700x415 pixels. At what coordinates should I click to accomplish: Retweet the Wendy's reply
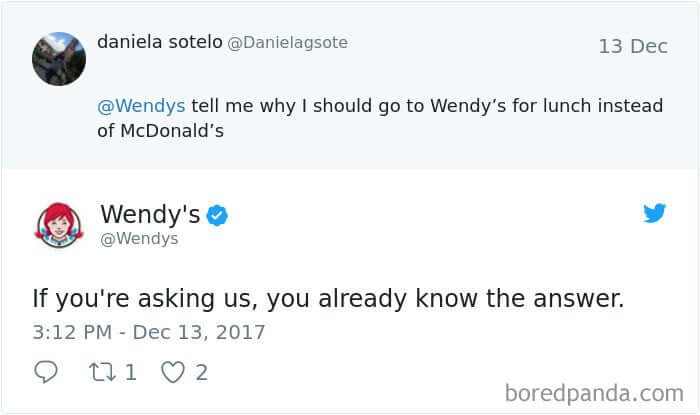(x=103, y=372)
